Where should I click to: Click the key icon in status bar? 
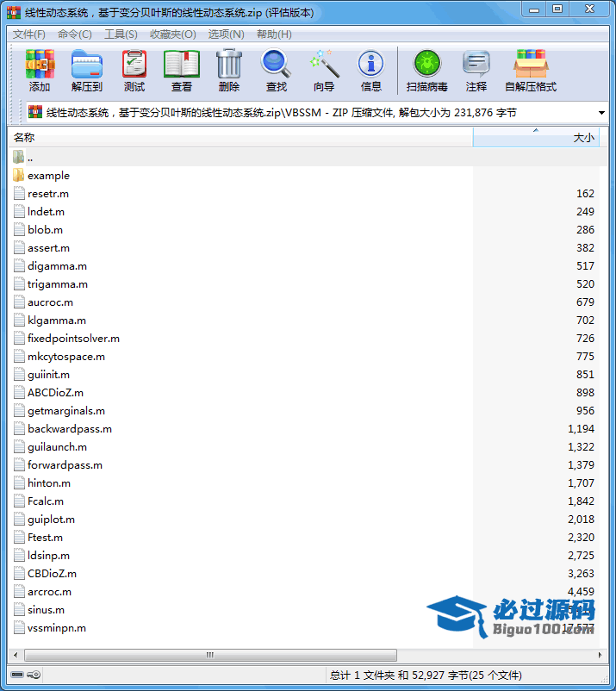pos(34,675)
